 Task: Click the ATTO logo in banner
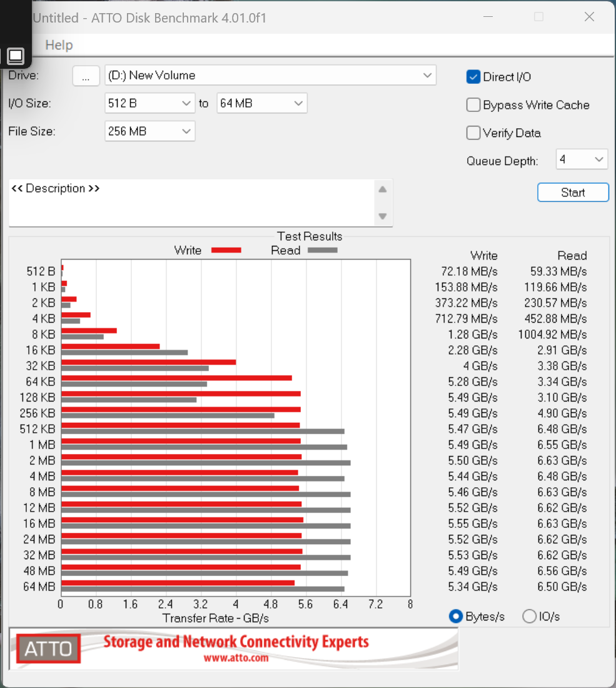coord(48,649)
